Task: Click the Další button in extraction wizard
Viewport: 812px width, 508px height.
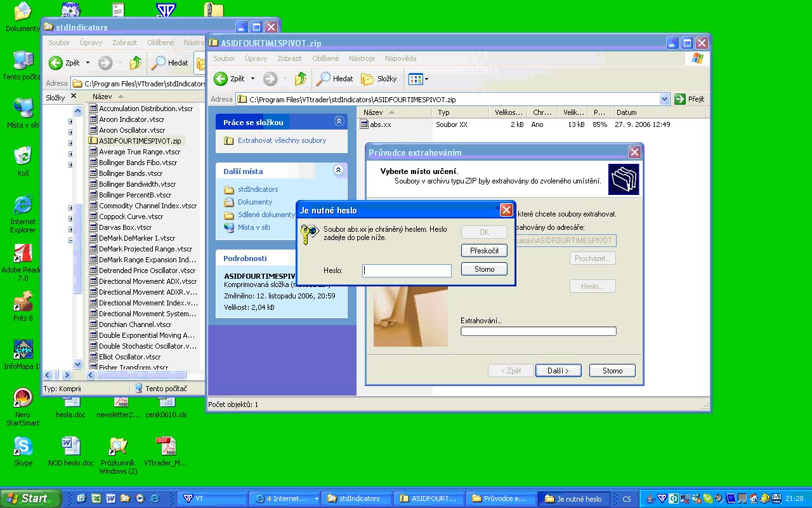Action: coord(558,371)
